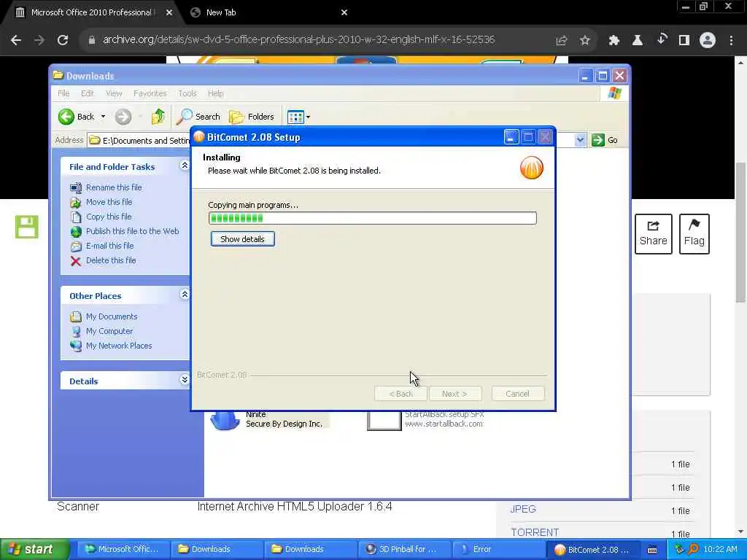747x560 pixels.
Task: Open Search in the Downloads window toolbar
Action: pos(198,117)
